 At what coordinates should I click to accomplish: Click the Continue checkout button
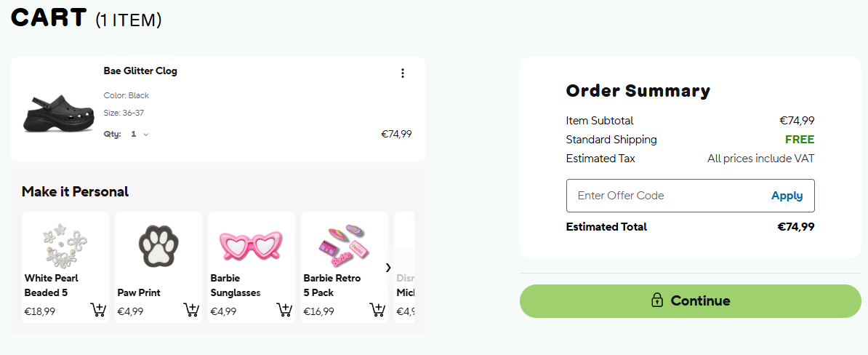pyautogui.click(x=690, y=301)
